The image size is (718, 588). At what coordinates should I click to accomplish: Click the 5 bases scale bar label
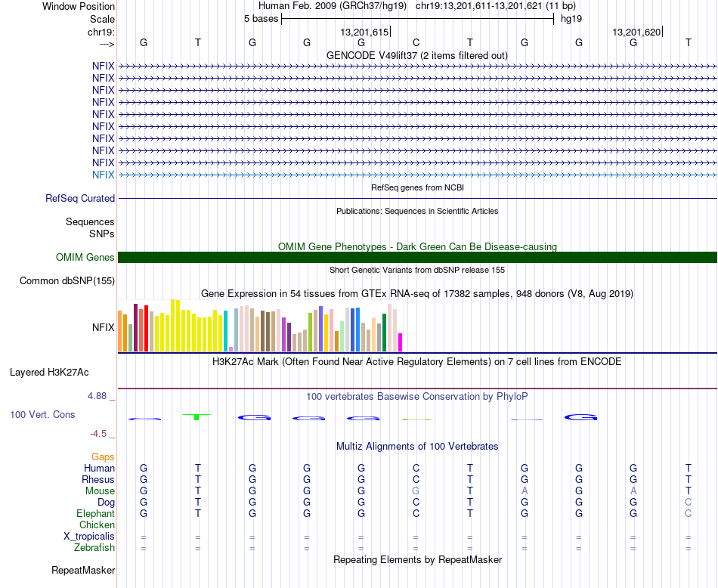(261, 19)
